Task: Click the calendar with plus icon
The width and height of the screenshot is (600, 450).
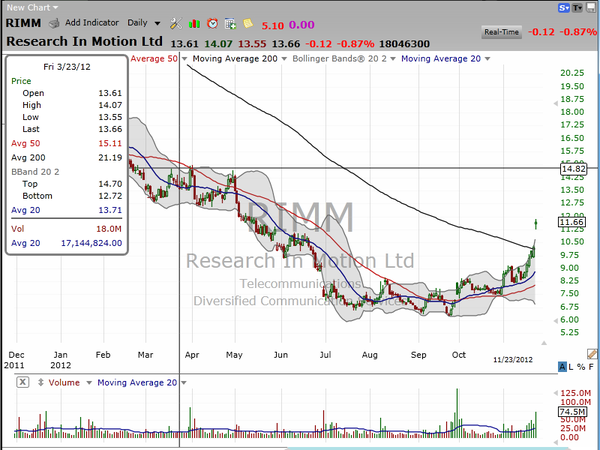Action: point(230,24)
